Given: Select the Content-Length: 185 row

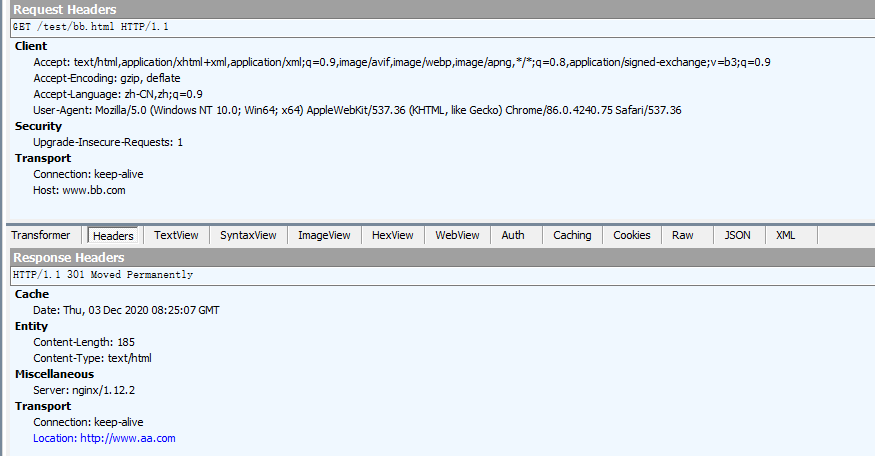Looking at the screenshot, I should point(84,342).
